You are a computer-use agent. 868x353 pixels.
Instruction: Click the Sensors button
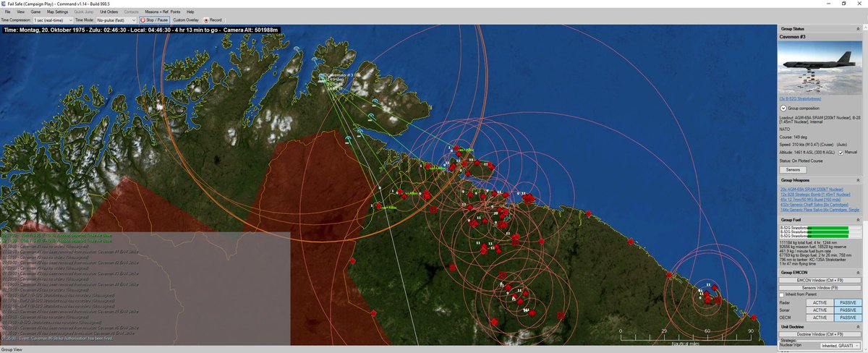tap(793, 169)
